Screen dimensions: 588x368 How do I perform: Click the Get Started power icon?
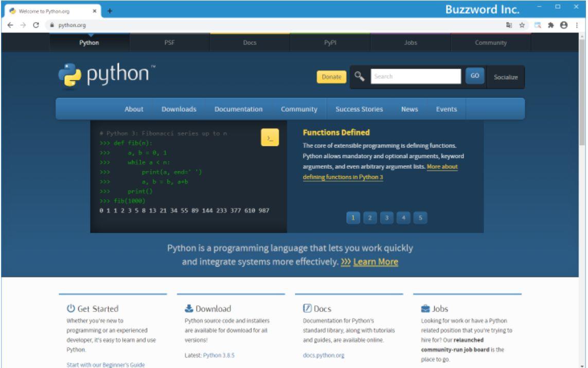(x=71, y=308)
